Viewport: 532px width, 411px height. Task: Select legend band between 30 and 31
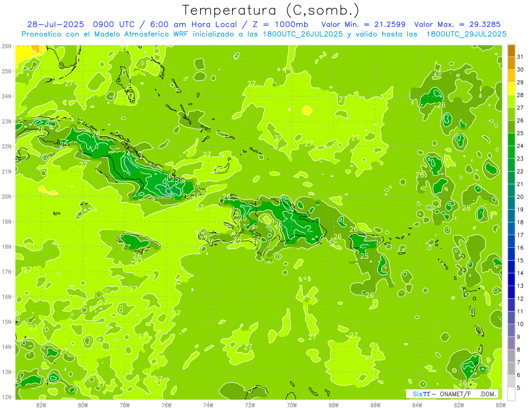[511, 63]
